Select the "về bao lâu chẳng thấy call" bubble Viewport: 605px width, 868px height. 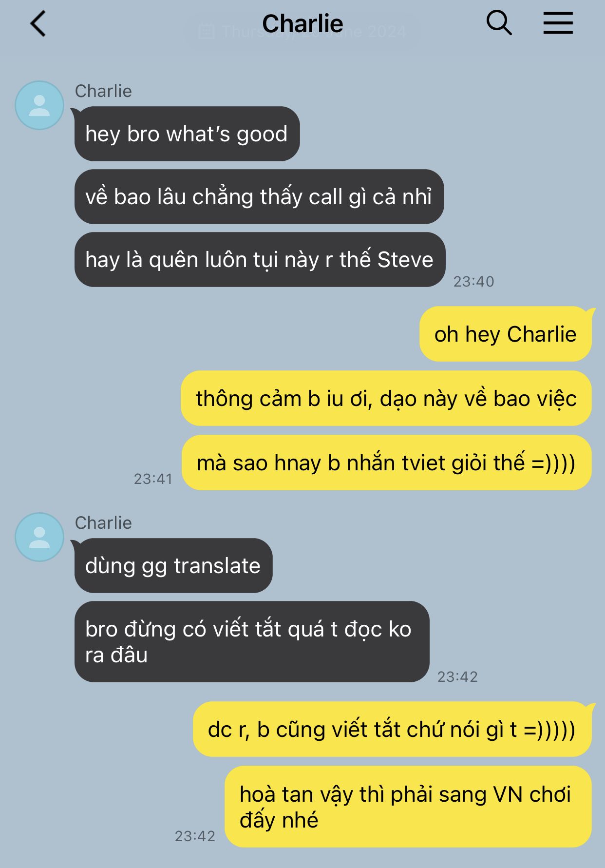tap(259, 197)
